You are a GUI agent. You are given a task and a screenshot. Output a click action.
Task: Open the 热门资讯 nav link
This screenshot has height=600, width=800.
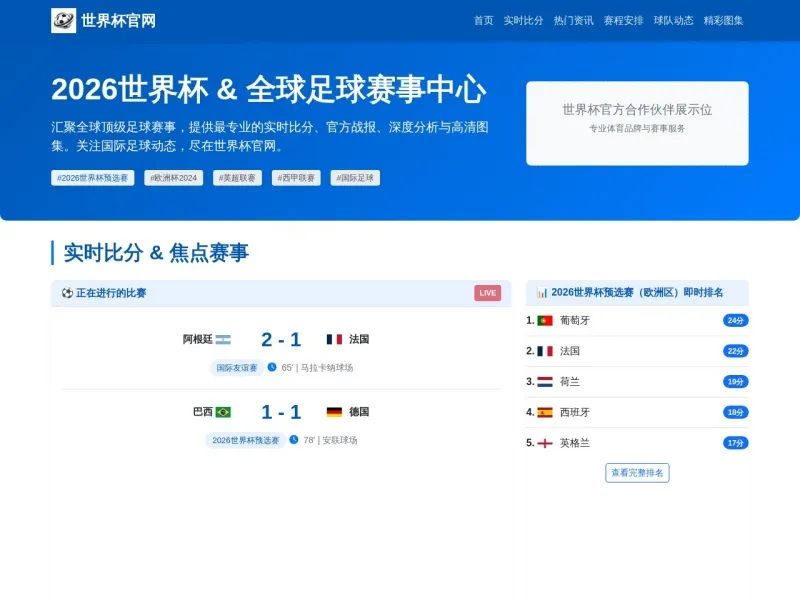[573, 20]
